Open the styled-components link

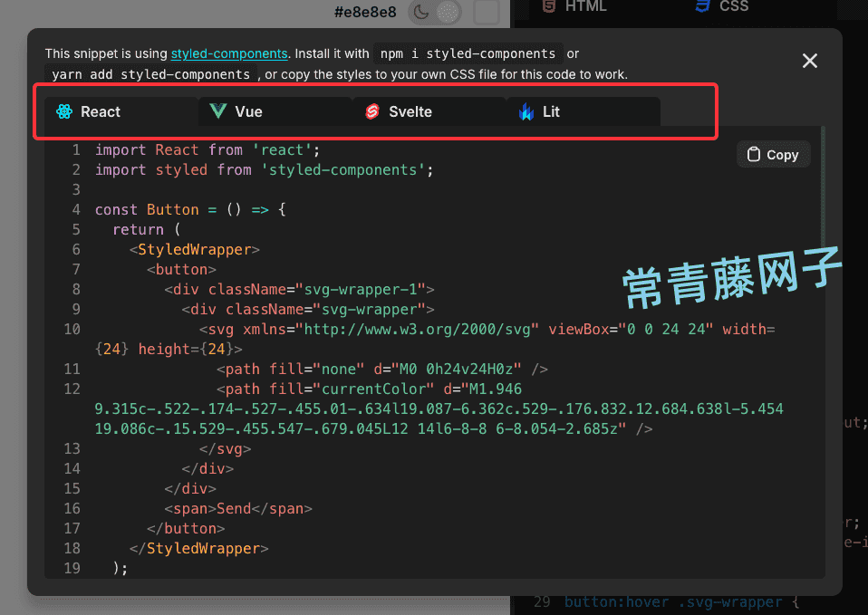(x=229, y=53)
